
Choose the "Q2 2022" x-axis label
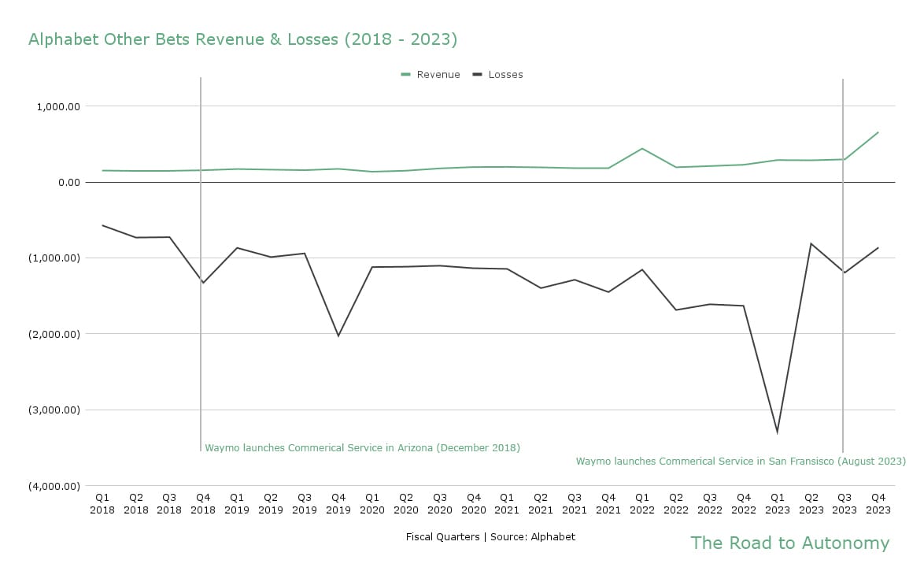pos(676,504)
